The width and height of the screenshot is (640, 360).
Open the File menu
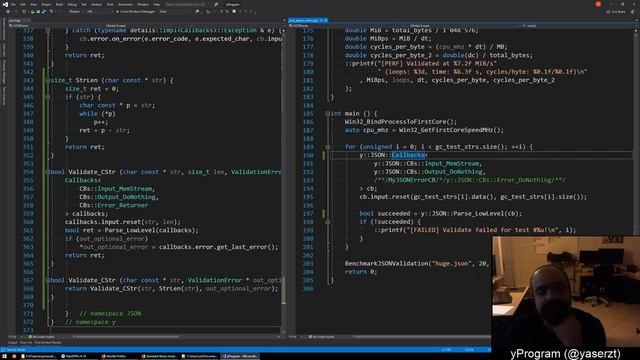coord(13,4)
